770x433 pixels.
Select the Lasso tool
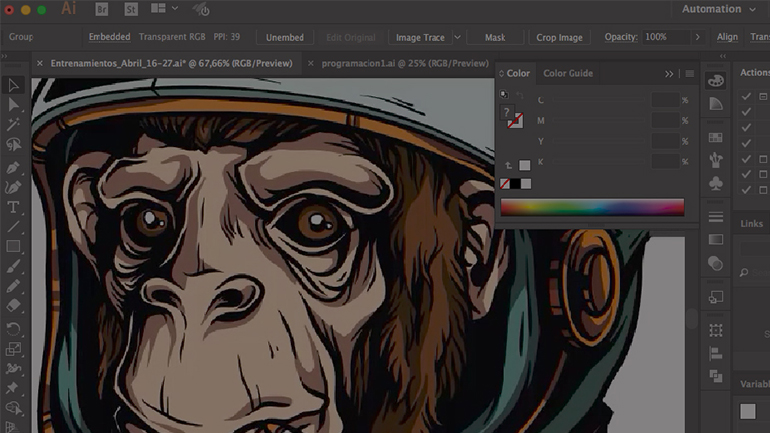13,145
